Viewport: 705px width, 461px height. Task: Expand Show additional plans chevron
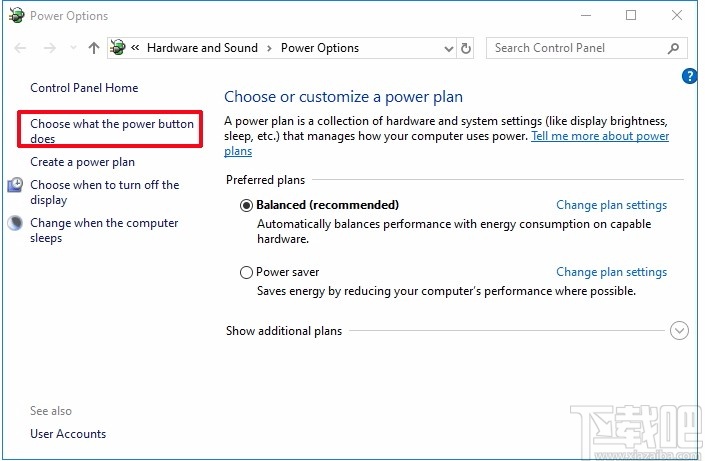click(680, 331)
